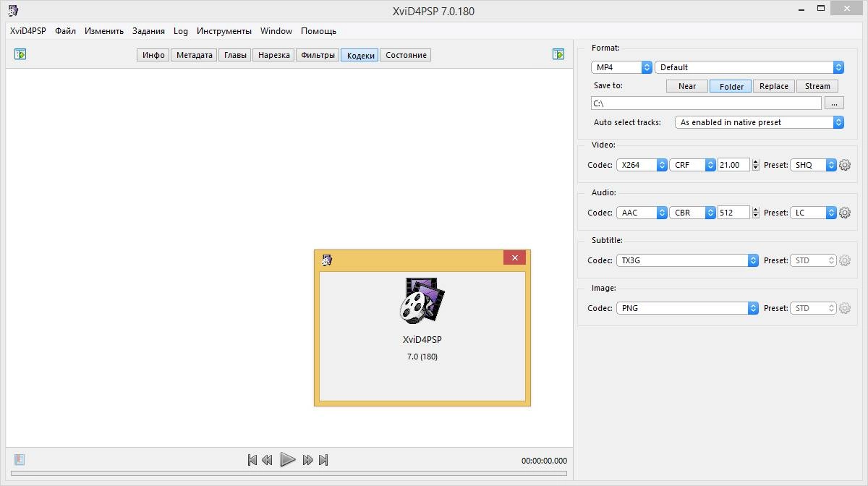Click the About dialog title bar icon
This screenshot has width=868, height=486.
coord(327,260)
